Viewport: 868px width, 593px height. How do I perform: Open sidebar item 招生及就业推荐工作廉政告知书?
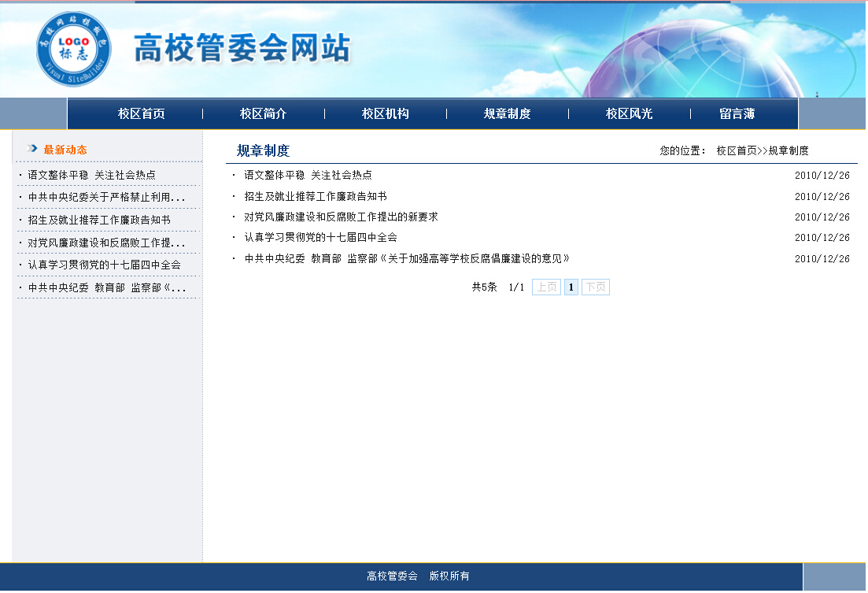99,220
